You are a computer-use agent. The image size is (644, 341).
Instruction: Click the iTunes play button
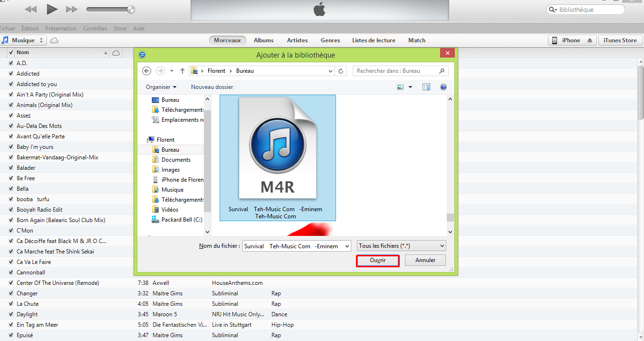(52, 9)
